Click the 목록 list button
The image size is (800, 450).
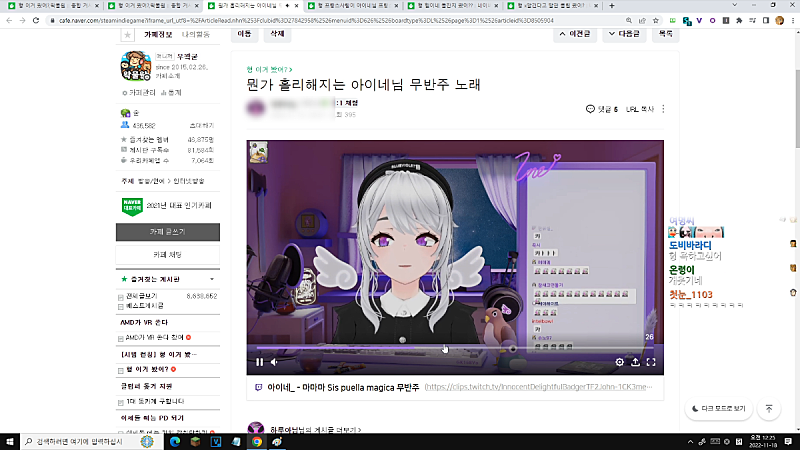pyautogui.click(x=665, y=34)
